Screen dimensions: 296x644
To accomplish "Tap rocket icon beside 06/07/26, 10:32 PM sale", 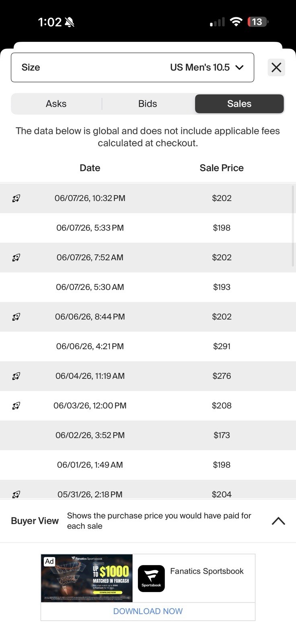I will (16, 198).
